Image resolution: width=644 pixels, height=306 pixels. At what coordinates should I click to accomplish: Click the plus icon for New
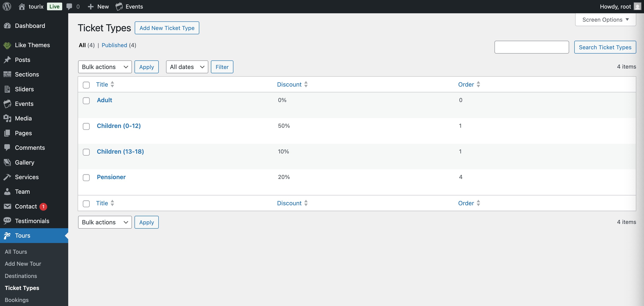(x=91, y=6)
